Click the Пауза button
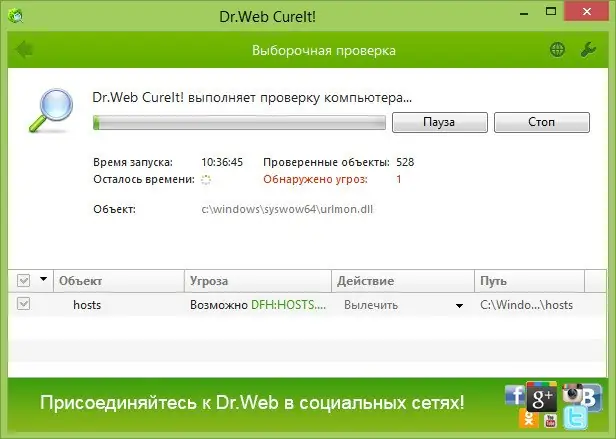Screen dimensions: 616x439 coord(440,122)
